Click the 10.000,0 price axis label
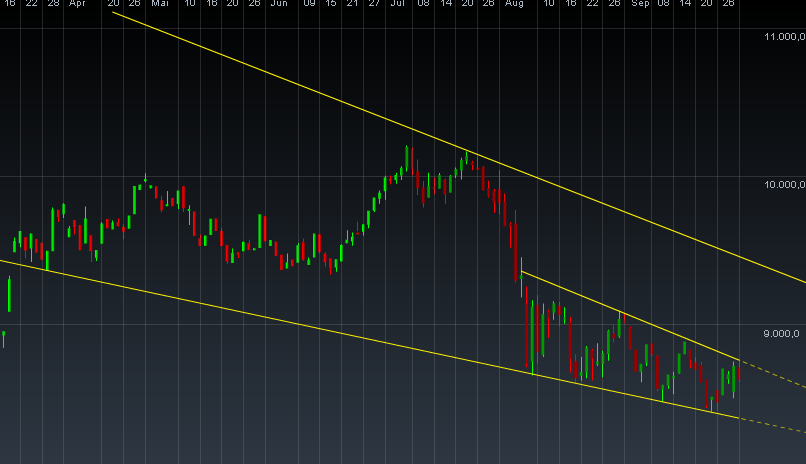Viewport: 806px width, 464px height. pyautogui.click(x=784, y=184)
